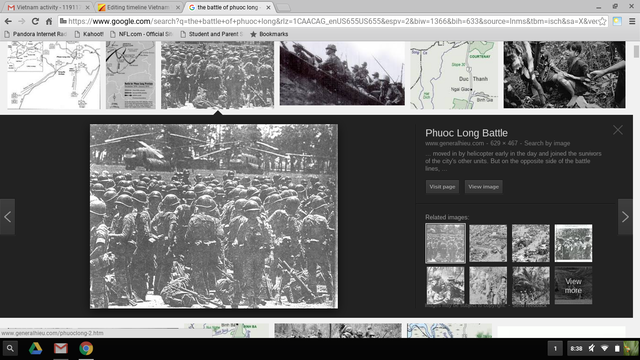640x360 pixels.
Task: Open the Phuoc Long Battle title link
Action: point(466,133)
